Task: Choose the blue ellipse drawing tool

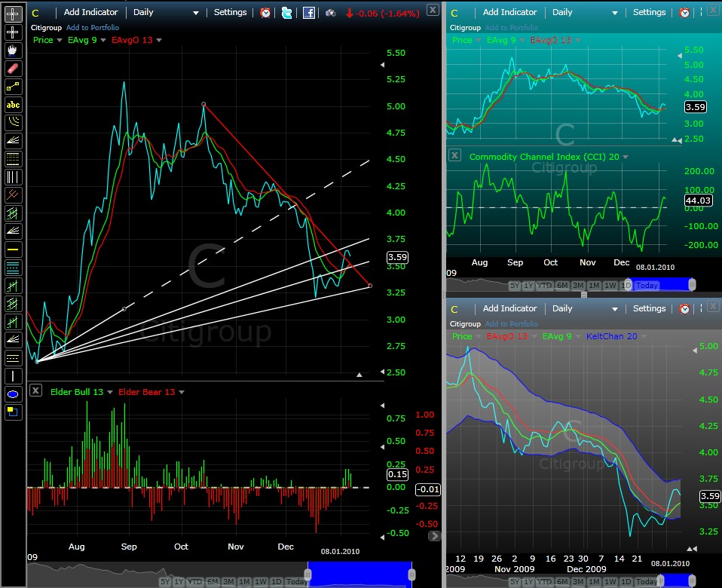Action: tap(13, 394)
